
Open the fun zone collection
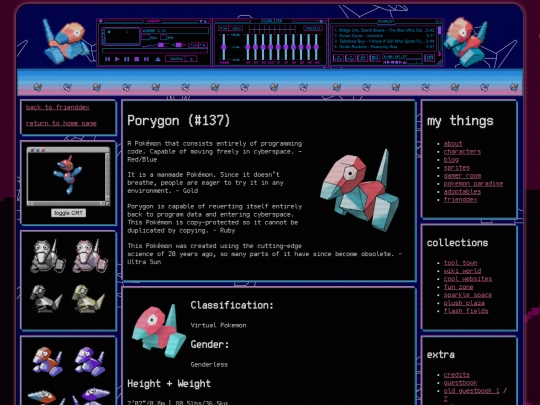(x=458, y=287)
